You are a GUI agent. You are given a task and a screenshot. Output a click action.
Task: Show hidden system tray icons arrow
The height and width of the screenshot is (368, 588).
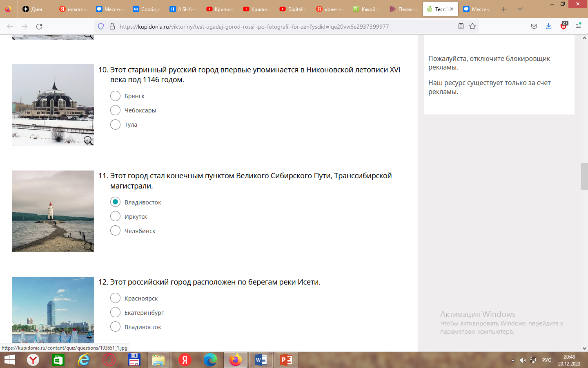coord(513,360)
